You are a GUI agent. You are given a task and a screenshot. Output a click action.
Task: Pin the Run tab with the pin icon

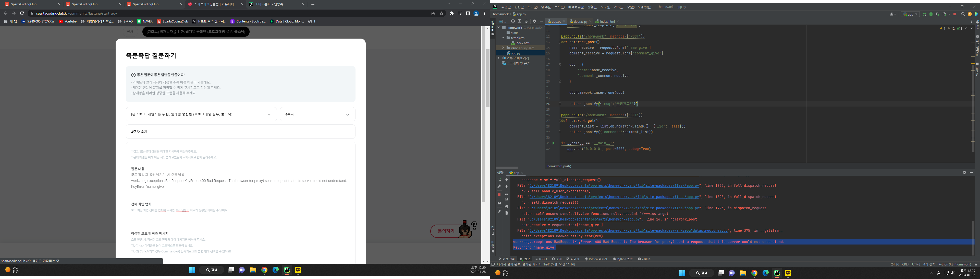tap(499, 212)
